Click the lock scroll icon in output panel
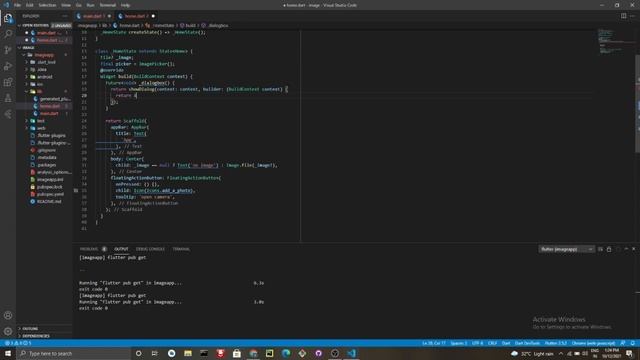 coord(609,249)
